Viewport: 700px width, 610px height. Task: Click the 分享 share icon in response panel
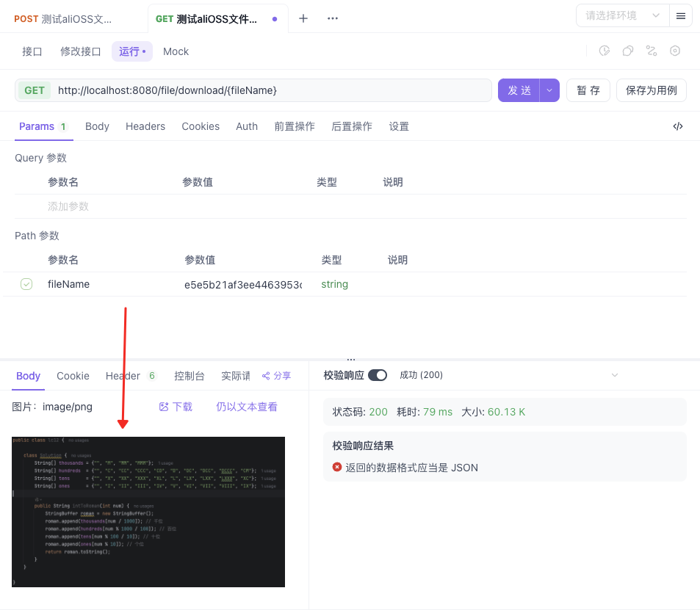coord(276,375)
